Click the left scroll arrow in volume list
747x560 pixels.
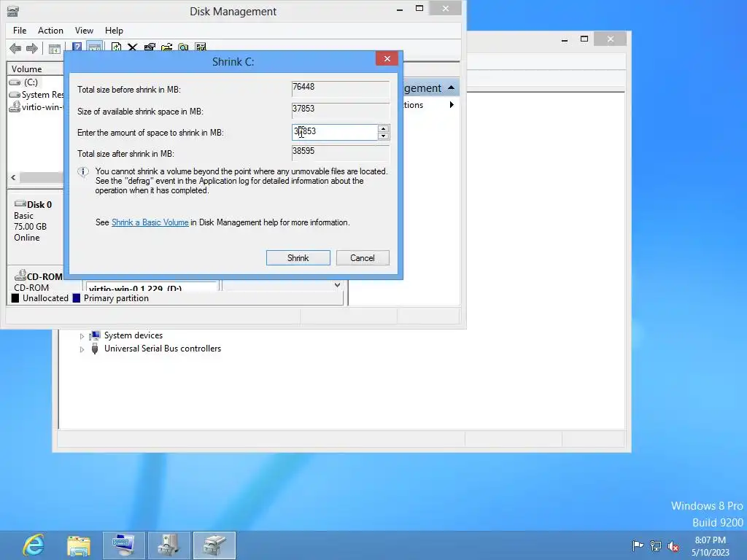[x=13, y=178]
